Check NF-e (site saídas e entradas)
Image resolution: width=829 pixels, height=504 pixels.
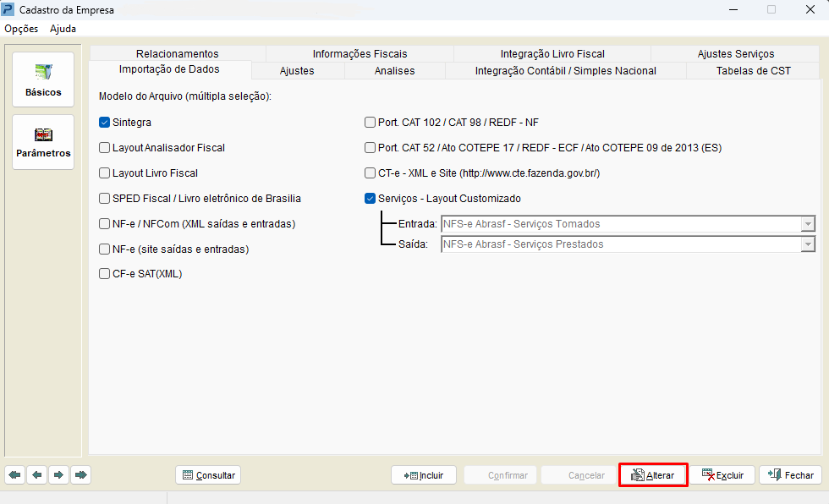click(x=105, y=249)
